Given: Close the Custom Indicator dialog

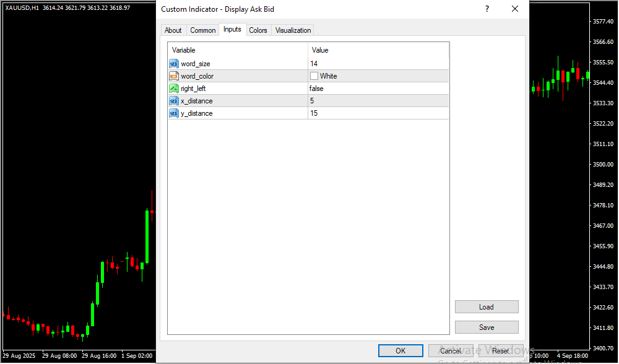Looking at the screenshot, I should coord(514,9).
